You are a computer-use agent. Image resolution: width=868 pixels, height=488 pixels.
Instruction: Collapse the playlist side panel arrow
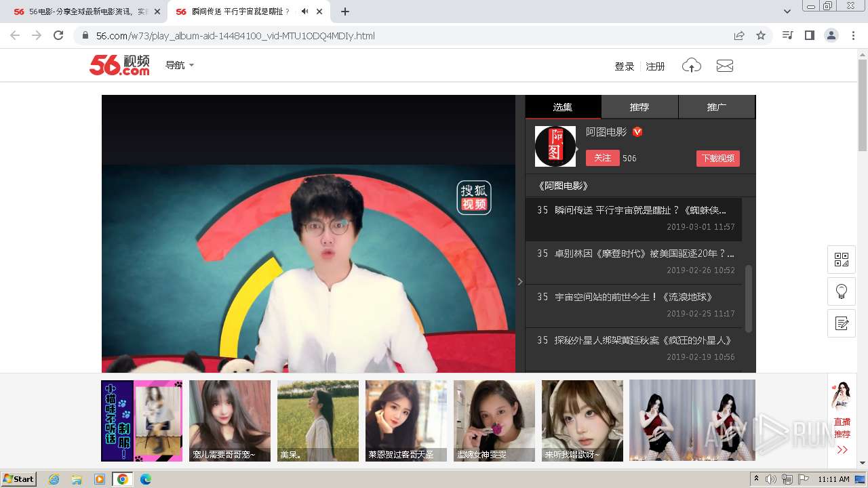[x=520, y=281]
